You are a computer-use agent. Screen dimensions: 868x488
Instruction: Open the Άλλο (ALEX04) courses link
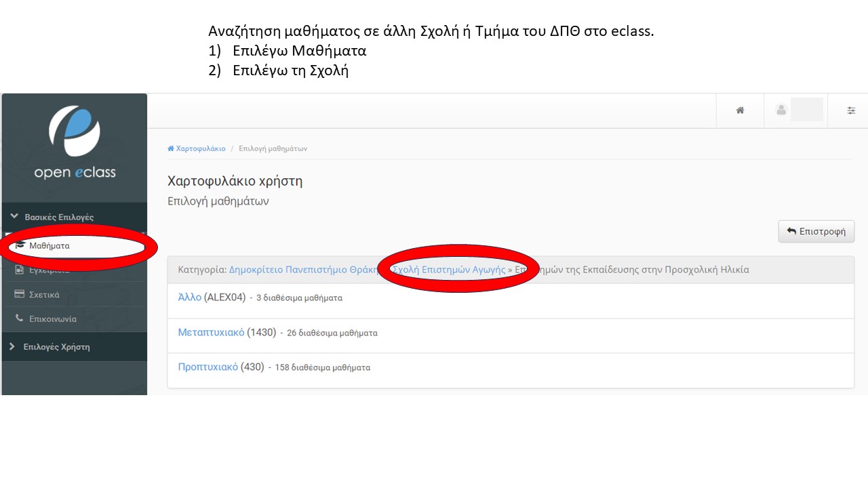coord(189,297)
